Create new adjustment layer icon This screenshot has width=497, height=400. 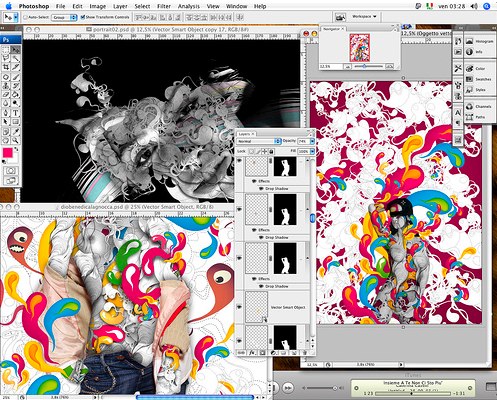pos(273,352)
